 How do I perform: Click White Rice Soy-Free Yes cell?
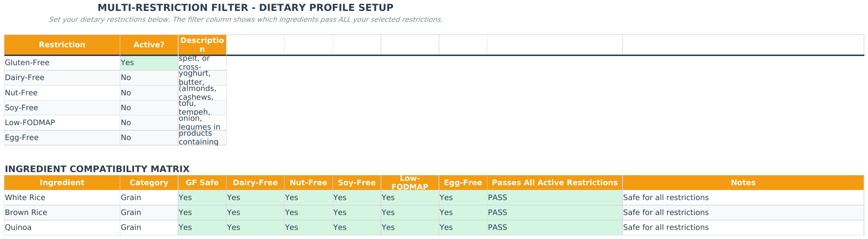click(357, 198)
